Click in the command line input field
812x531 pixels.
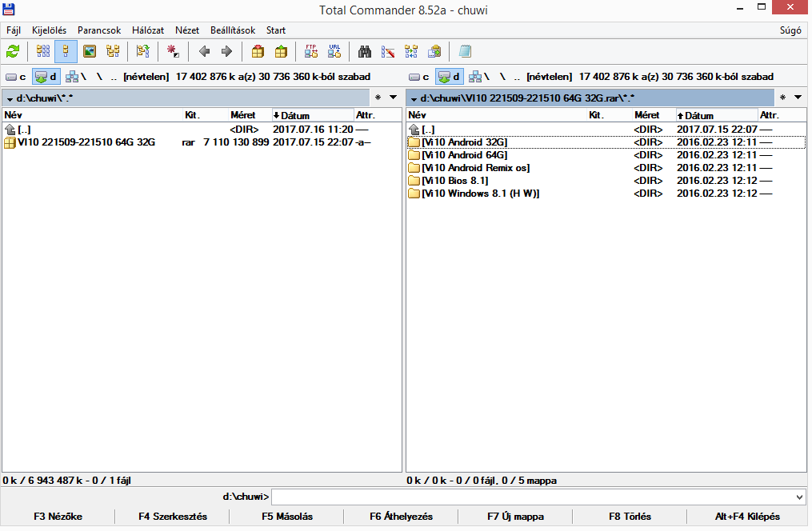532,497
